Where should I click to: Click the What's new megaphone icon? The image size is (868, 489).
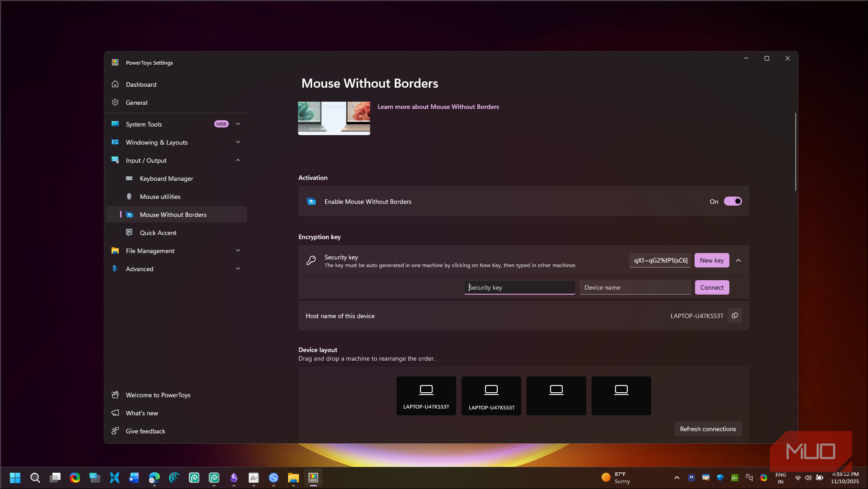(x=115, y=413)
